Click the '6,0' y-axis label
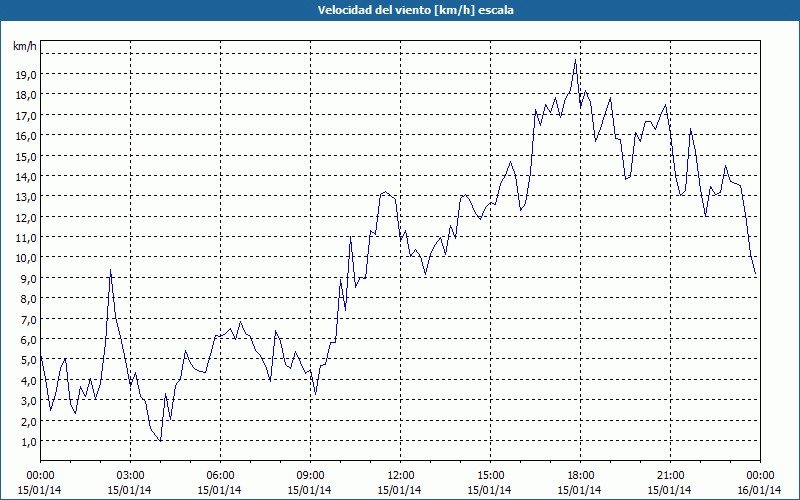 pyautogui.click(x=28, y=339)
